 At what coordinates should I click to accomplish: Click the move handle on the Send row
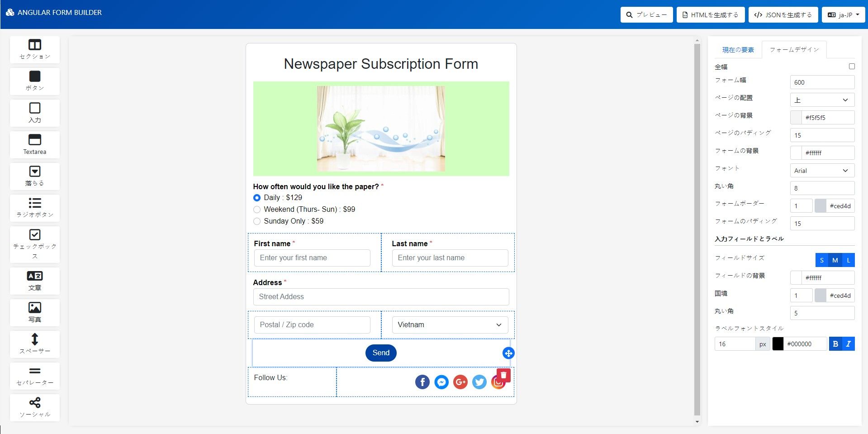(508, 353)
